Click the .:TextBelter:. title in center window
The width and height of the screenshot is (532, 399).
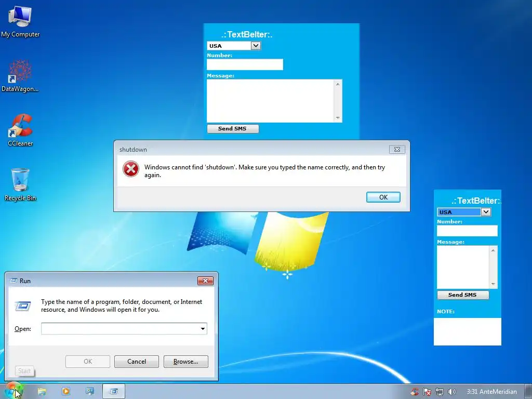tap(247, 35)
